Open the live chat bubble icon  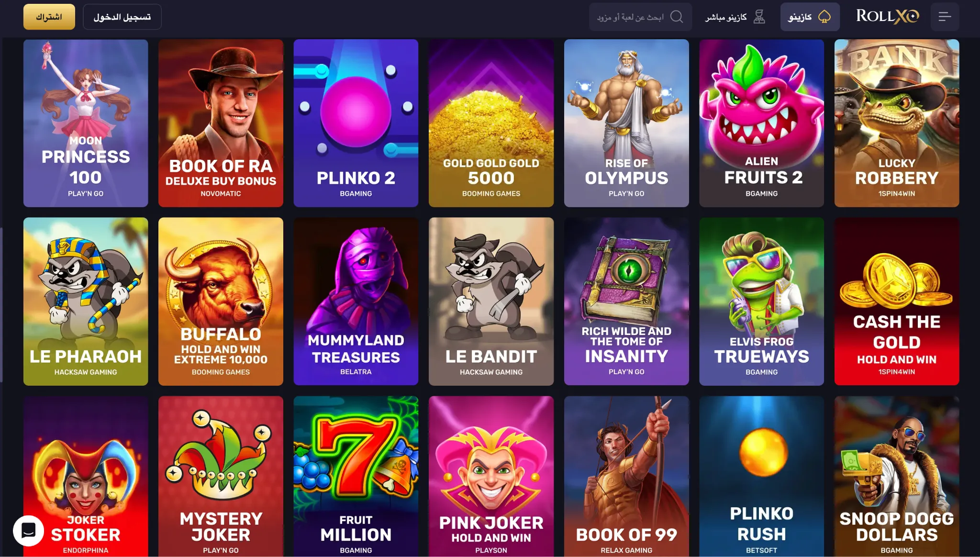[x=29, y=531]
